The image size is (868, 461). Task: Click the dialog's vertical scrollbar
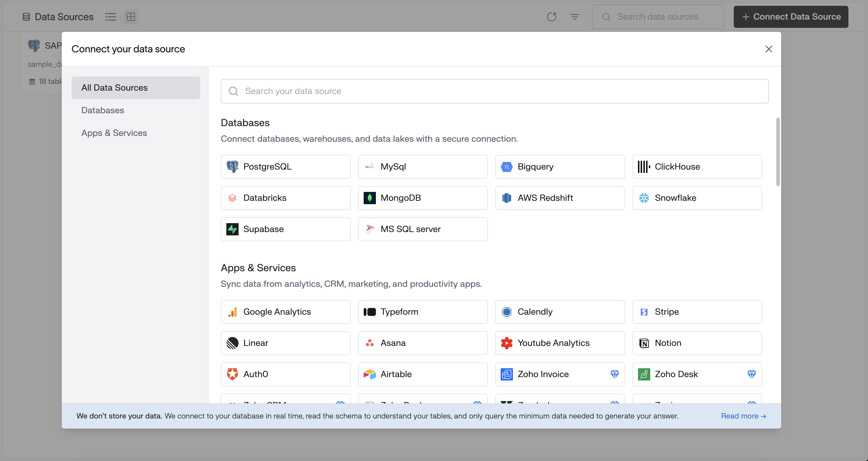coord(778,152)
